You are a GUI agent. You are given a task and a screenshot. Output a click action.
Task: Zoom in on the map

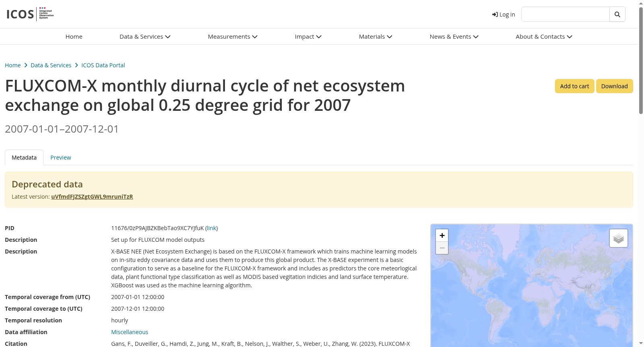pos(442,235)
